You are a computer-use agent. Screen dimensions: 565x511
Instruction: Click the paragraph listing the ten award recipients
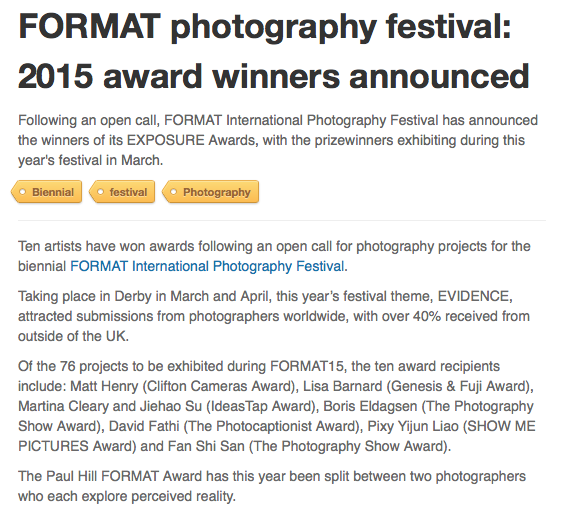277,406
